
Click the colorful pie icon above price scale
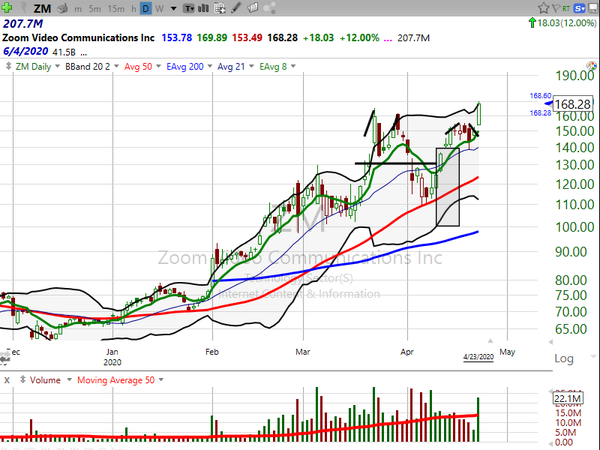(592, 66)
